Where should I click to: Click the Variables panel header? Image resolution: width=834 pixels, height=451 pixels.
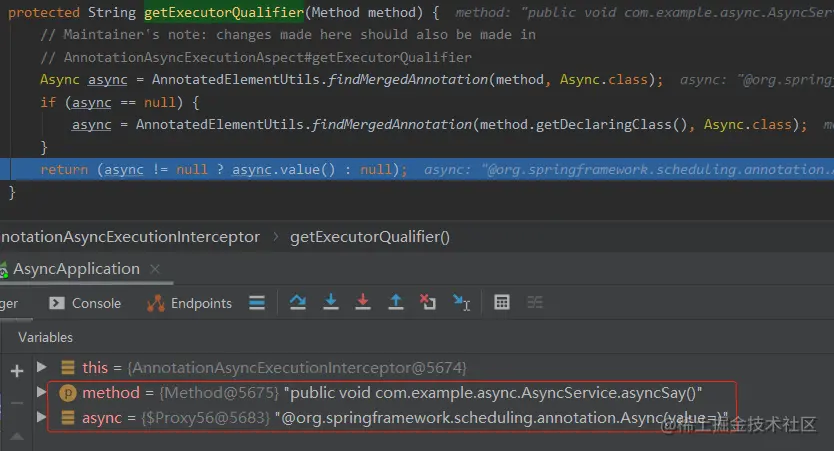coord(45,337)
